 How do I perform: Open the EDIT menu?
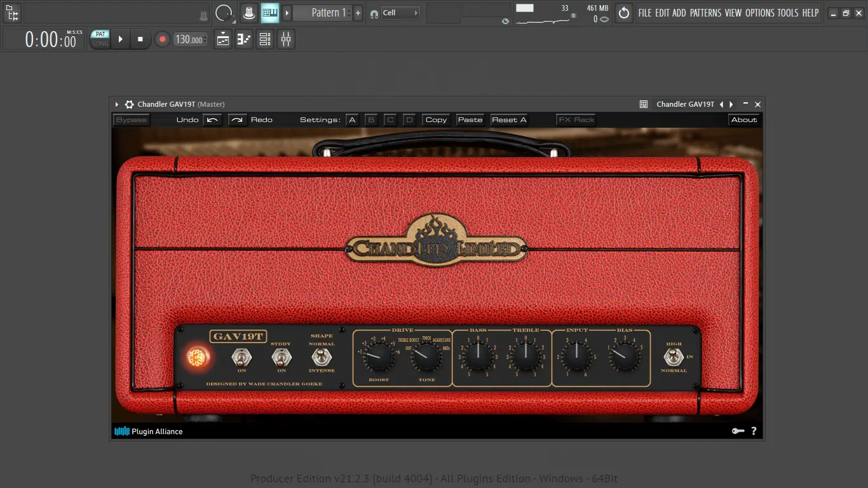662,13
